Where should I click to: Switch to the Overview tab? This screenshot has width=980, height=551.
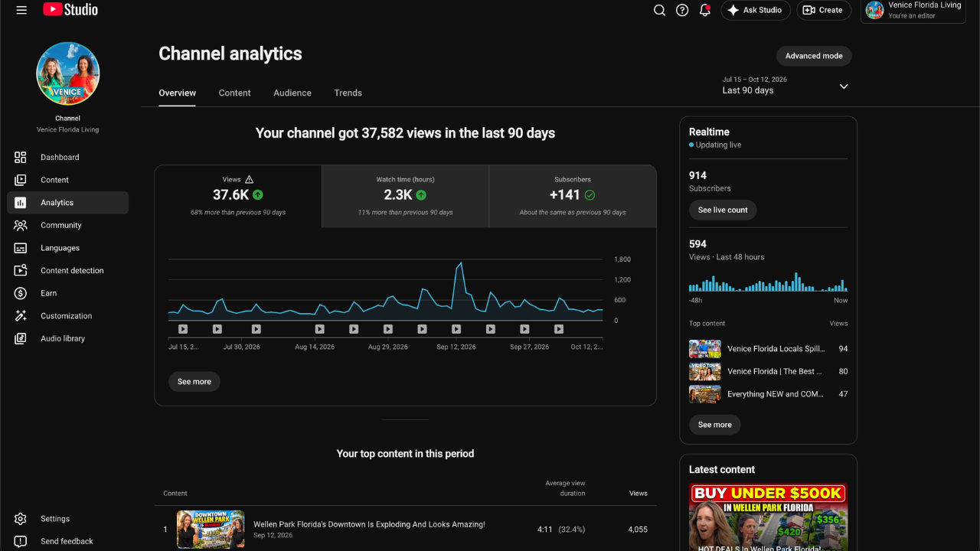click(x=178, y=93)
